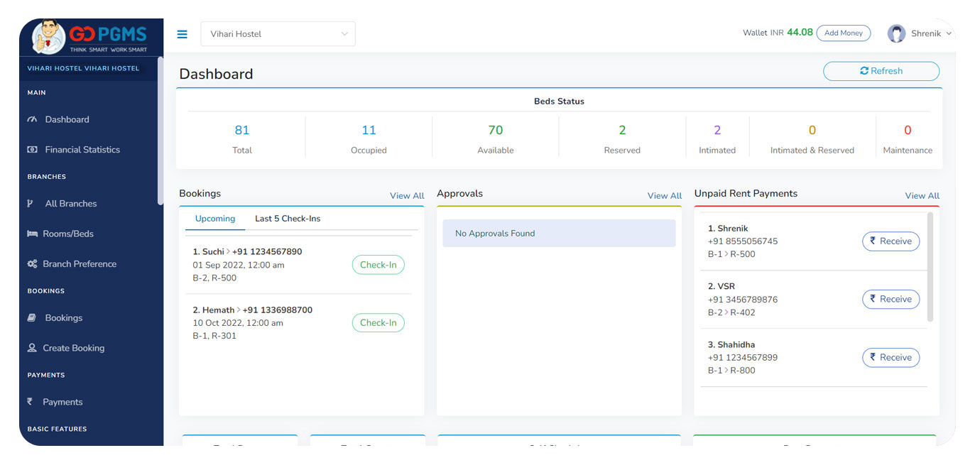Image resolution: width=980 pixels, height=470 pixels.
Task: Click the Available beds count 70
Action: [x=496, y=130]
